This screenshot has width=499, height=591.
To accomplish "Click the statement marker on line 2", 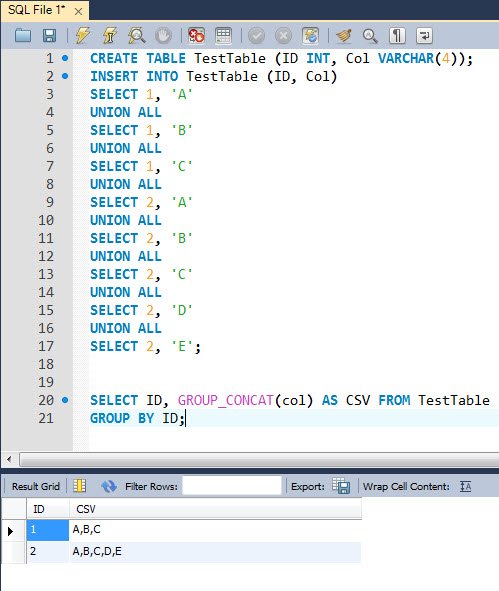I will click(65, 76).
